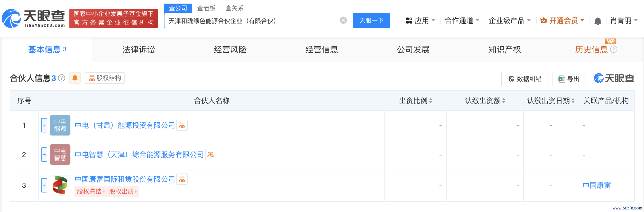Open the 开通会员 dropdown
Image resolution: width=644 pixels, height=212 pixels.
[x=562, y=21]
